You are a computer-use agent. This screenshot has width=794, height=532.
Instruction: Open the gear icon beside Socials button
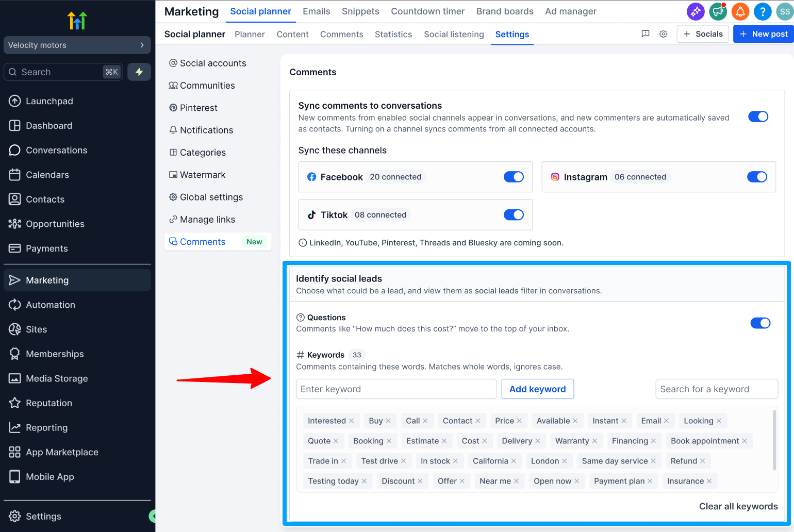664,34
